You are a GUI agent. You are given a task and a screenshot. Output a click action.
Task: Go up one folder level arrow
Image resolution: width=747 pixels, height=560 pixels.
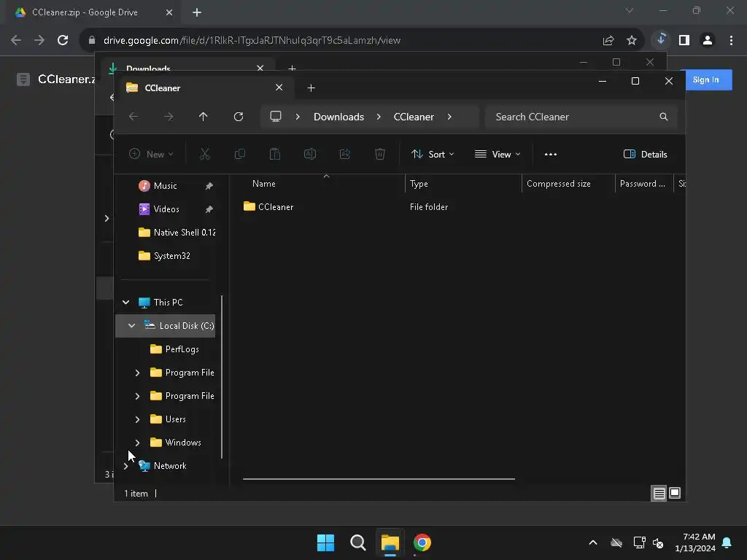click(x=203, y=117)
